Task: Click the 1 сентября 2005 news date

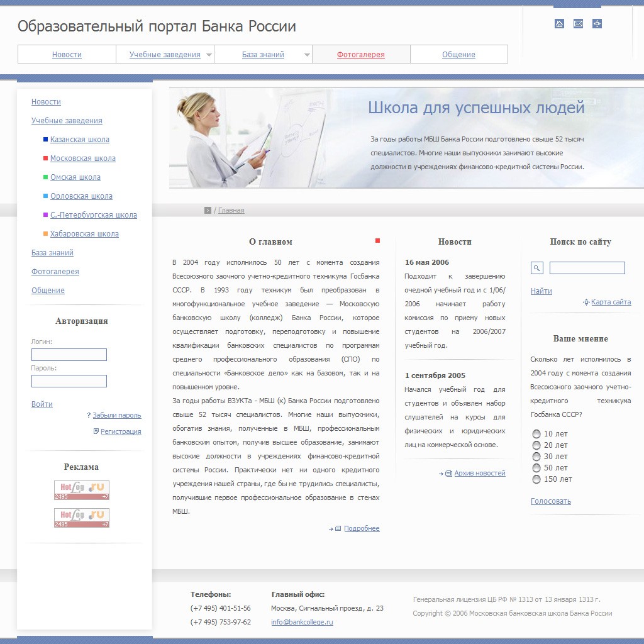Action: (435, 375)
